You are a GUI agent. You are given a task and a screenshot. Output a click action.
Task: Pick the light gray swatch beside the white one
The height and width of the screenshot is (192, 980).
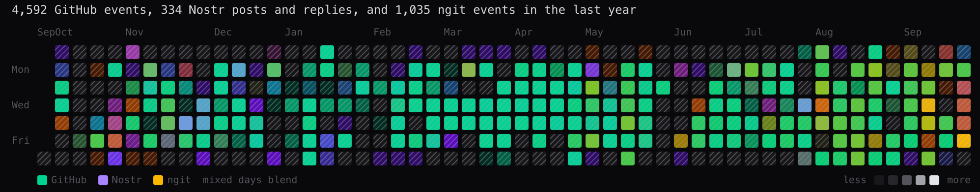click(x=921, y=180)
